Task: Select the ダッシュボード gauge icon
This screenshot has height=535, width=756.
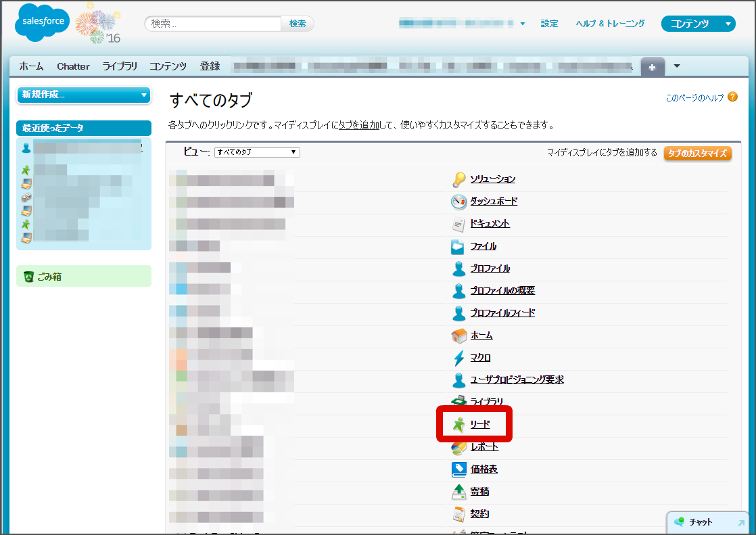Action: (459, 201)
